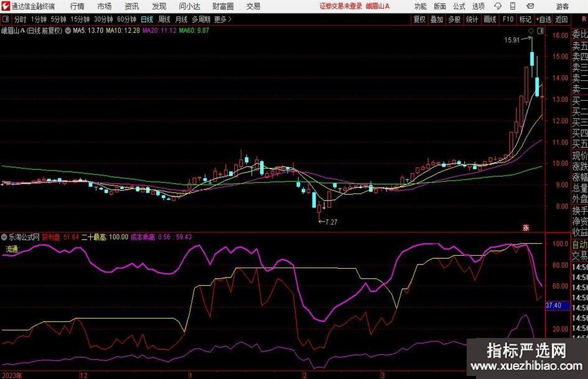Screen dimensions: 588x379
Task: Open F10 company info
Action: [508, 19]
